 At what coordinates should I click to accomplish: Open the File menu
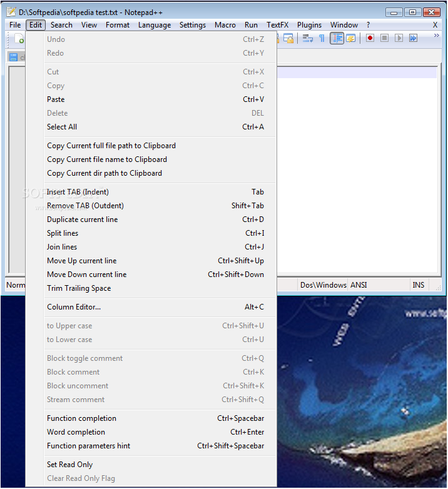coord(15,25)
